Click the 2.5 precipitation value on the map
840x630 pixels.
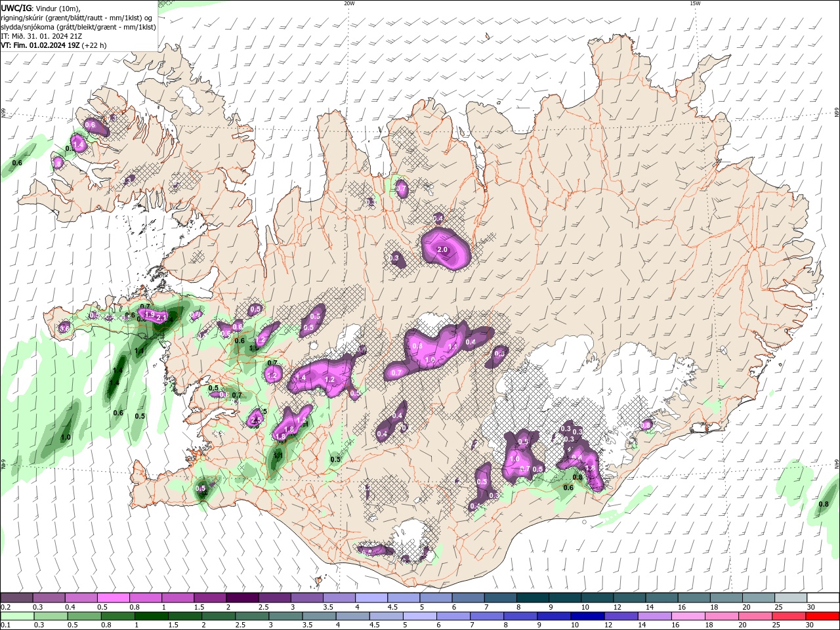pyautogui.click(x=257, y=419)
